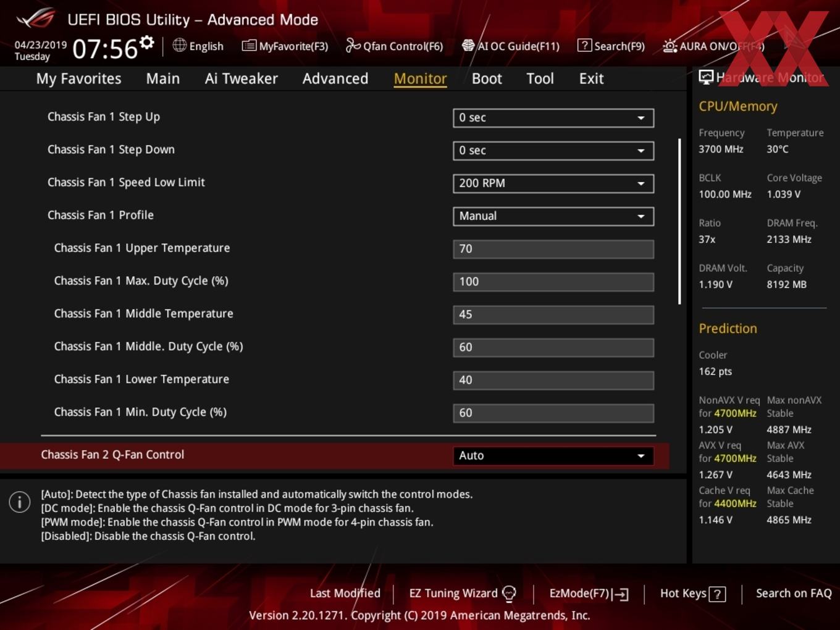Click the Qfan Control fan icon
The width and height of the screenshot is (840, 630).
tap(353, 45)
